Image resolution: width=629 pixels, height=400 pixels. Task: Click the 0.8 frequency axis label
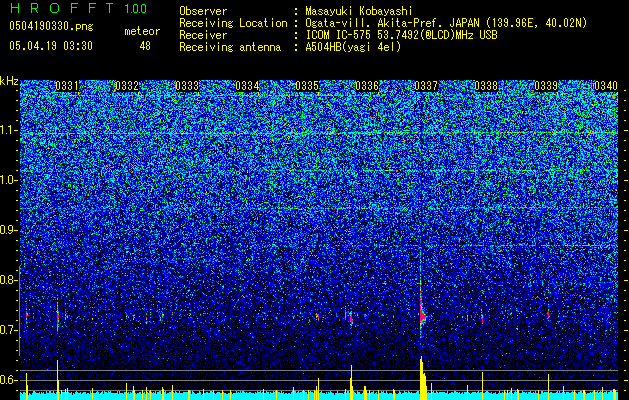pos(8,280)
